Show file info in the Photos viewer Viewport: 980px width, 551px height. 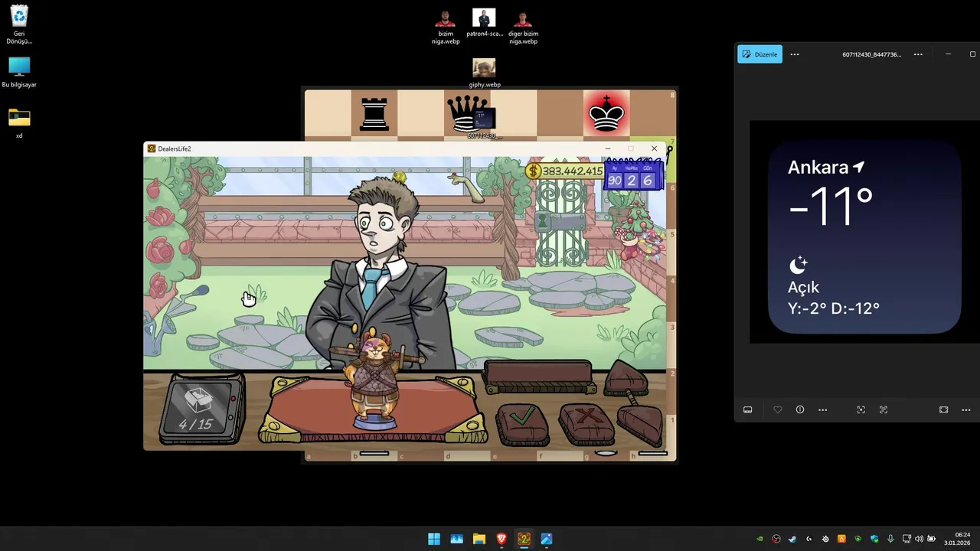point(800,410)
